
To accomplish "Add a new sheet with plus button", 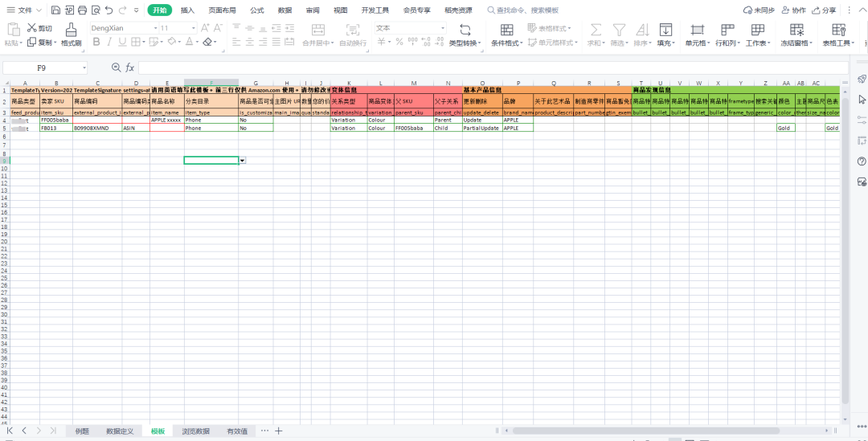I will (278, 431).
